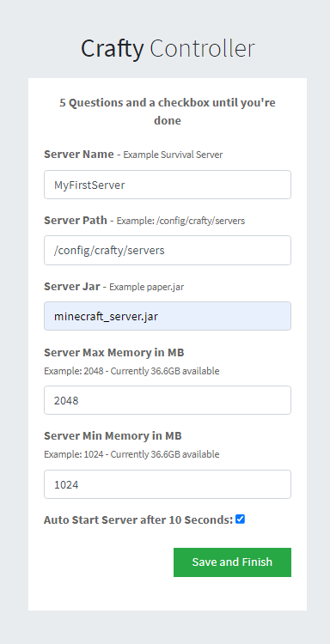
Task: Click the 'Example: 1024' available memory hint
Action: click(131, 454)
